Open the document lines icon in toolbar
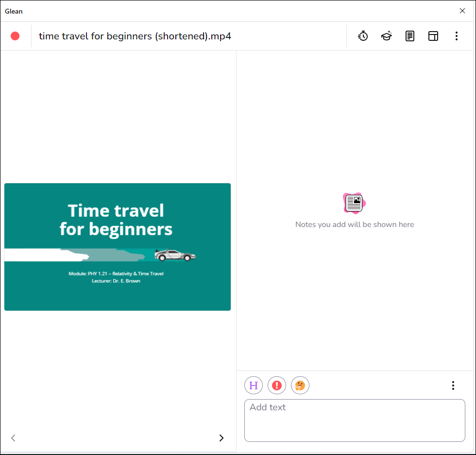476x455 pixels. click(410, 36)
